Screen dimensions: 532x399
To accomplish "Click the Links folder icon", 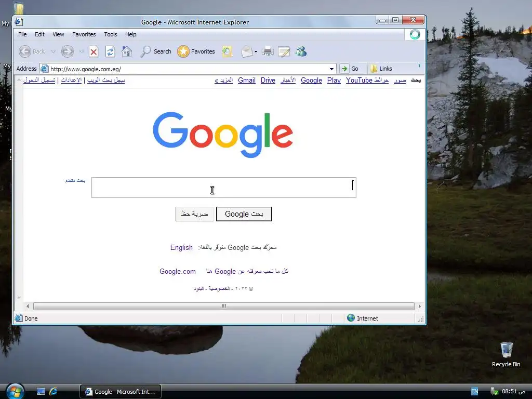I will click(x=374, y=69).
